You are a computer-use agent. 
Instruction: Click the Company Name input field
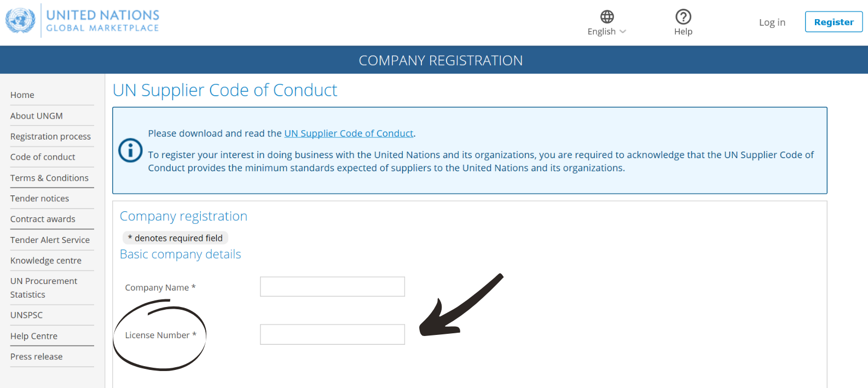coord(332,286)
